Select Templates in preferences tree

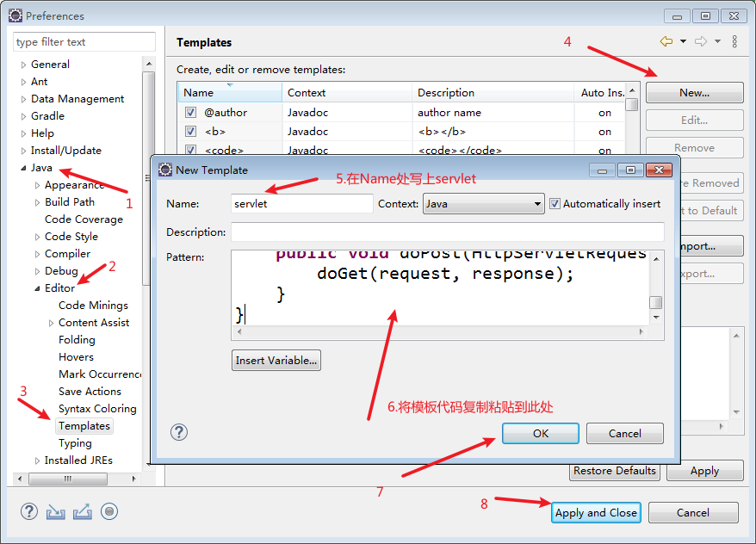click(x=84, y=426)
